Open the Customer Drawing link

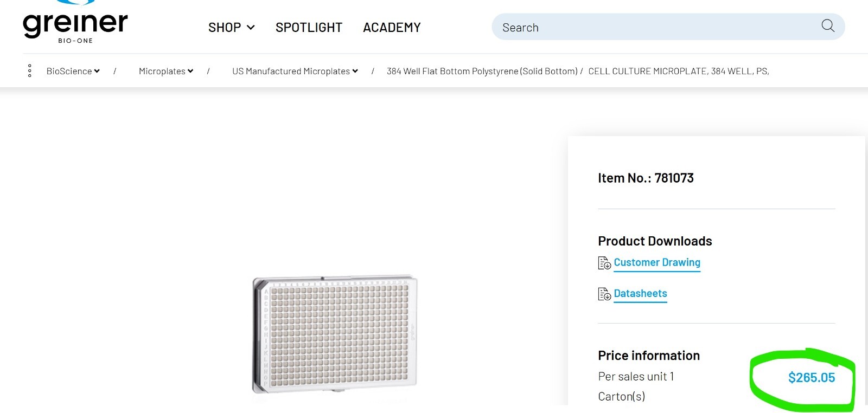[657, 262]
